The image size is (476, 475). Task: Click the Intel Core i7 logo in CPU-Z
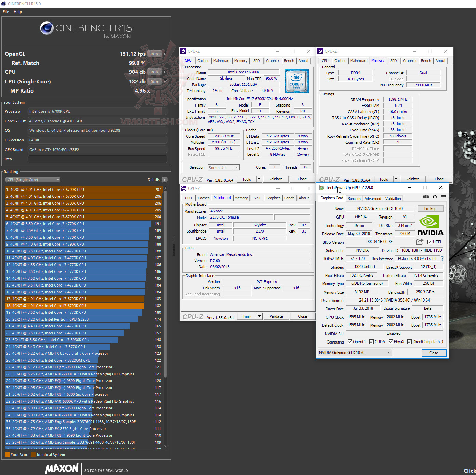tap(297, 81)
